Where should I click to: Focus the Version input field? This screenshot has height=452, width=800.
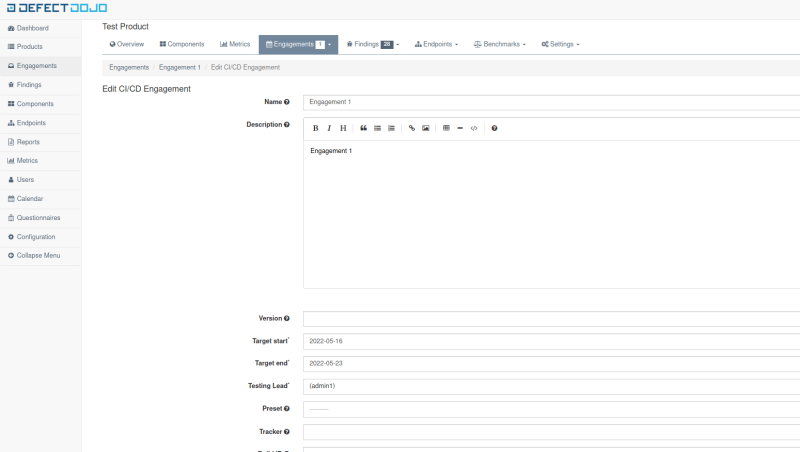(x=552, y=319)
